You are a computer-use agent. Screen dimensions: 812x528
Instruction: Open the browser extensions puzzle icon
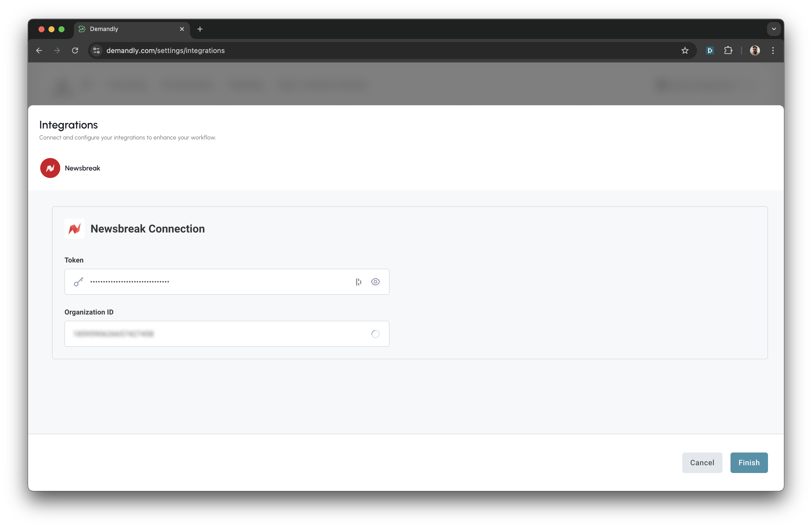728,50
